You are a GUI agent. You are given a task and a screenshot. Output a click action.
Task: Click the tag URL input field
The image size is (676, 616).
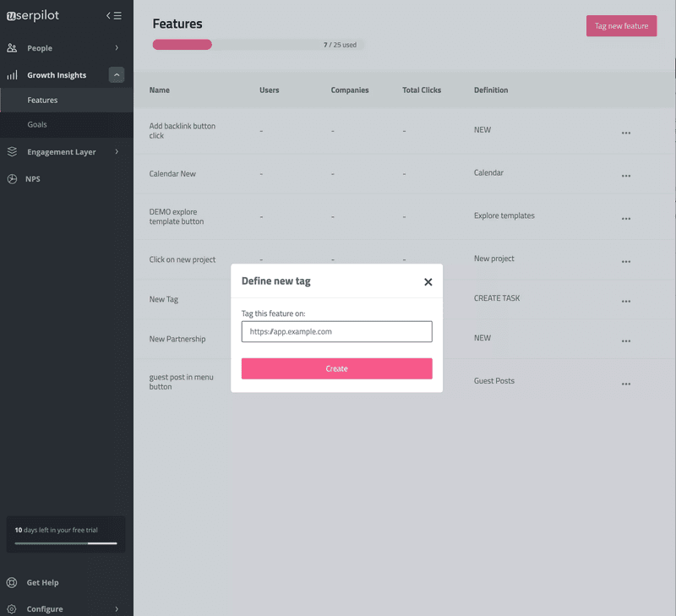[x=336, y=331]
